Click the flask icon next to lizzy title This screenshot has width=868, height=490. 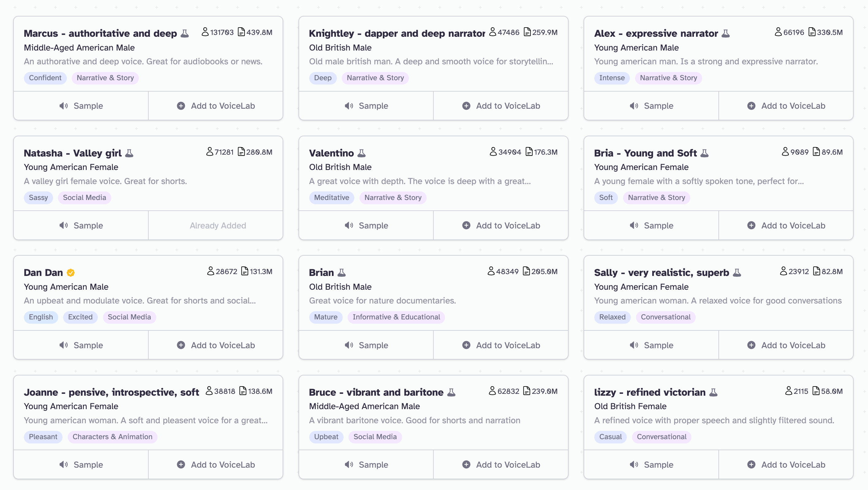[x=713, y=392]
